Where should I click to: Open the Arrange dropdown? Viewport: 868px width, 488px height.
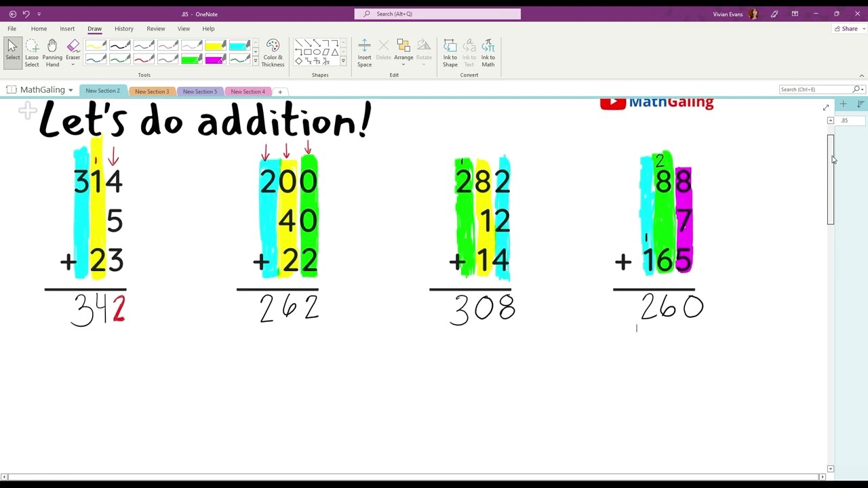tap(403, 52)
